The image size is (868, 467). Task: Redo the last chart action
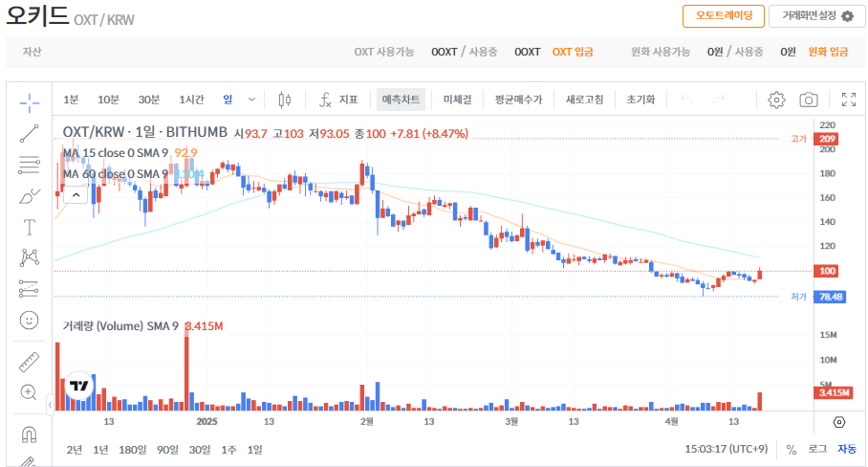[x=719, y=100]
